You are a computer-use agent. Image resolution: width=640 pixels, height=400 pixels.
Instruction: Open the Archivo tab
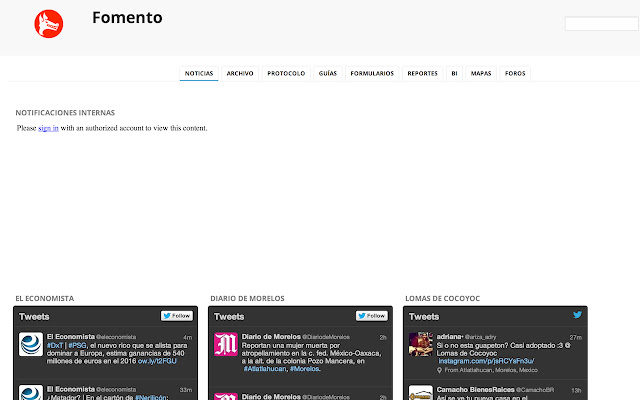(x=240, y=73)
